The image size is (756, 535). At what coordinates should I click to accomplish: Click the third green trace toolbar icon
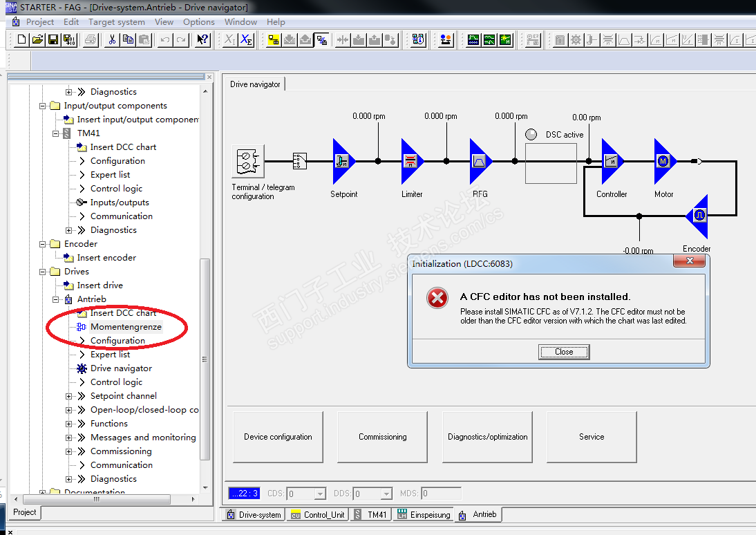click(505, 39)
